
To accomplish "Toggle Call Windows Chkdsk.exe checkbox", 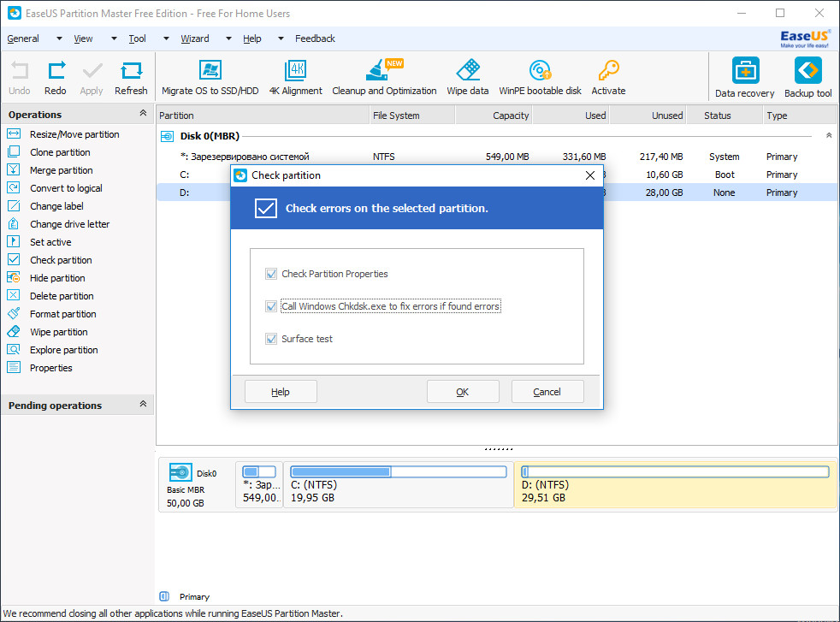I will [271, 306].
